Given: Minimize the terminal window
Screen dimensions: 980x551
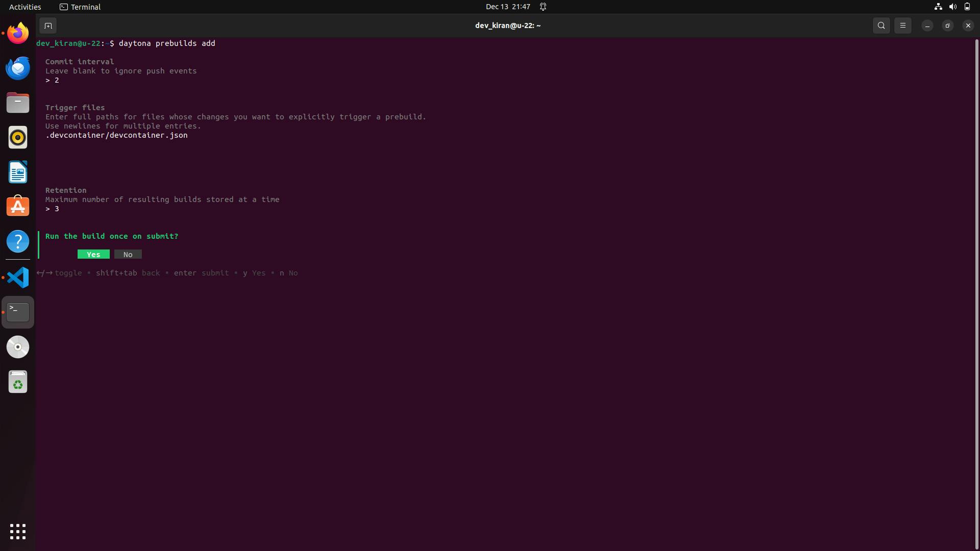Looking at the screenshot, I should 927,26.
